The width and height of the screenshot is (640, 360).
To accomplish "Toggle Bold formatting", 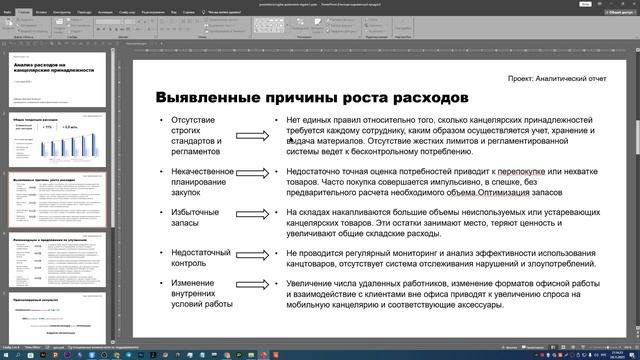I will coord(98,29).
